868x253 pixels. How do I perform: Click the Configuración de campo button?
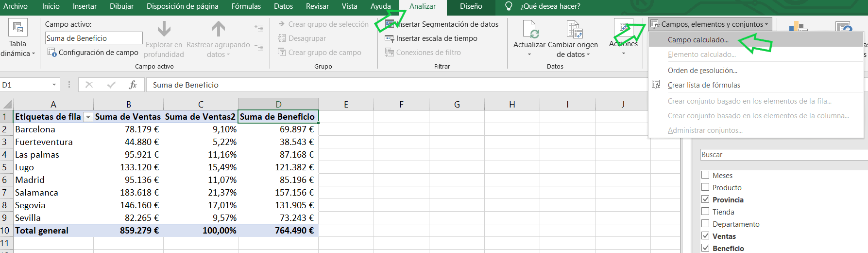tap(93, 53)
